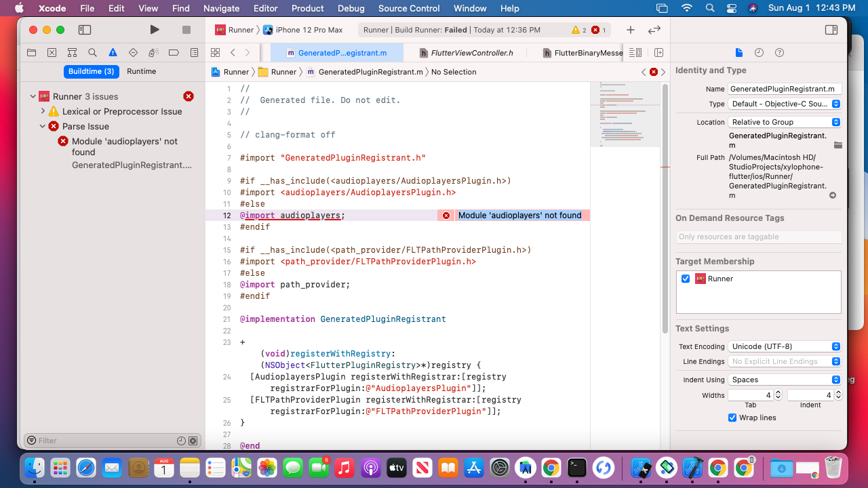Open the Issue navigator
Image resolution: width=868 pixels, height=488 pixels.
coord(113,52)
